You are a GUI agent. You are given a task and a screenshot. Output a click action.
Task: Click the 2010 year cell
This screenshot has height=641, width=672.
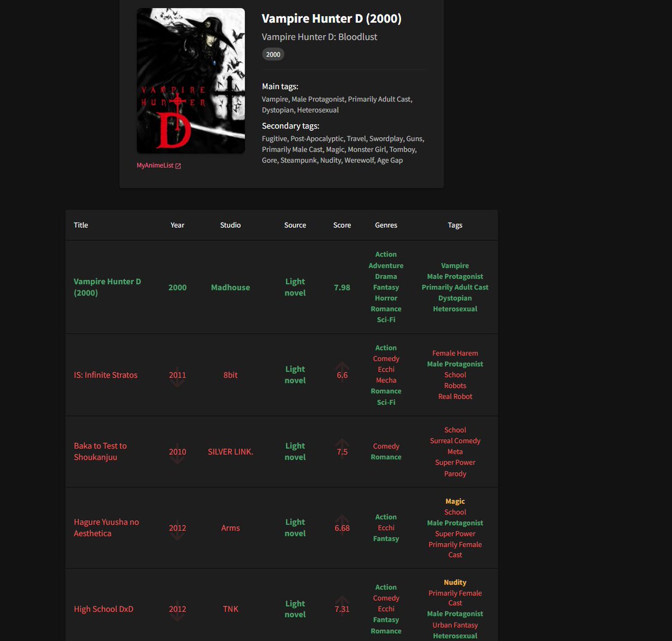[178, 452]
